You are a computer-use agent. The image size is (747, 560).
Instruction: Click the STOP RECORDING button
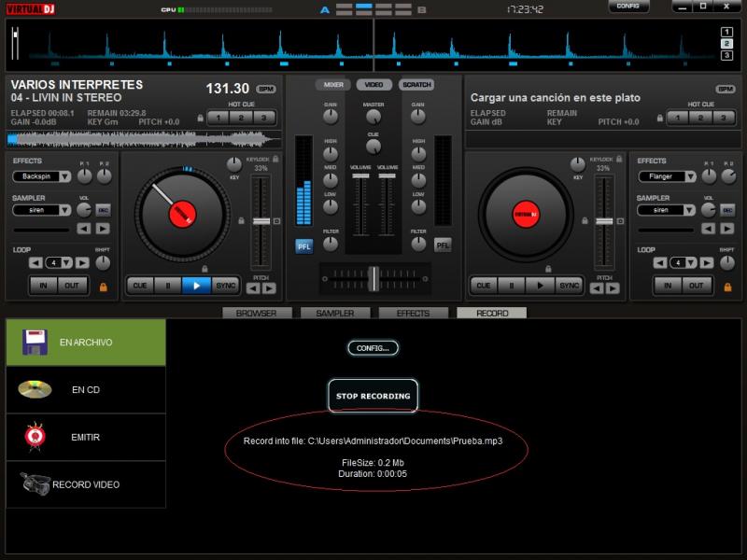tap(373, 396)
